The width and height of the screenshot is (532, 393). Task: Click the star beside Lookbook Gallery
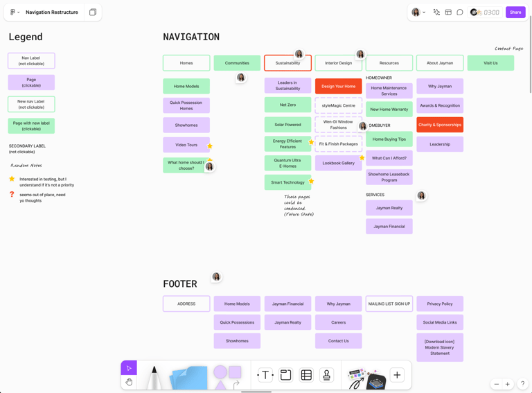[362, 157]
